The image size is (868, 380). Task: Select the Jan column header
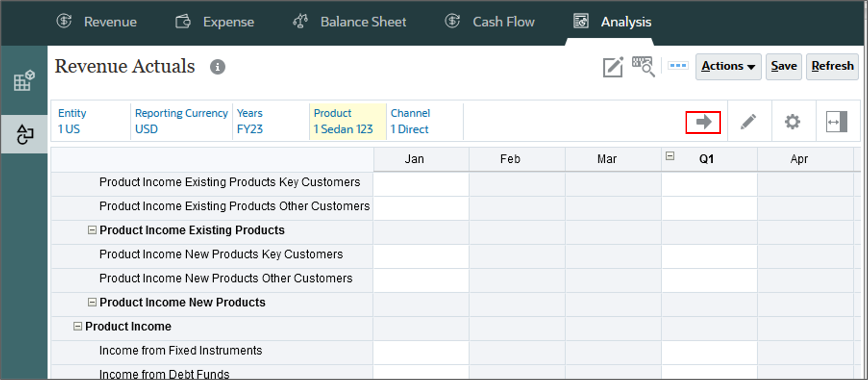pos(421,159)
